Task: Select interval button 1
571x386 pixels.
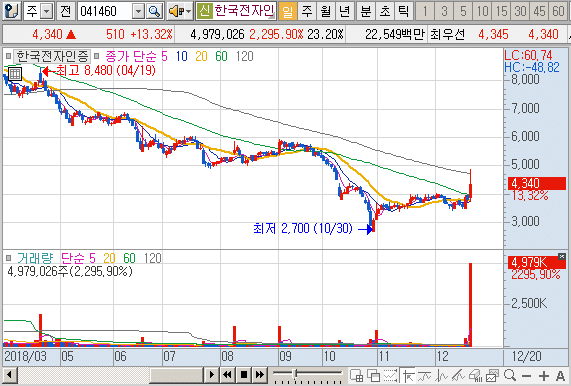Action: point(425,11)
